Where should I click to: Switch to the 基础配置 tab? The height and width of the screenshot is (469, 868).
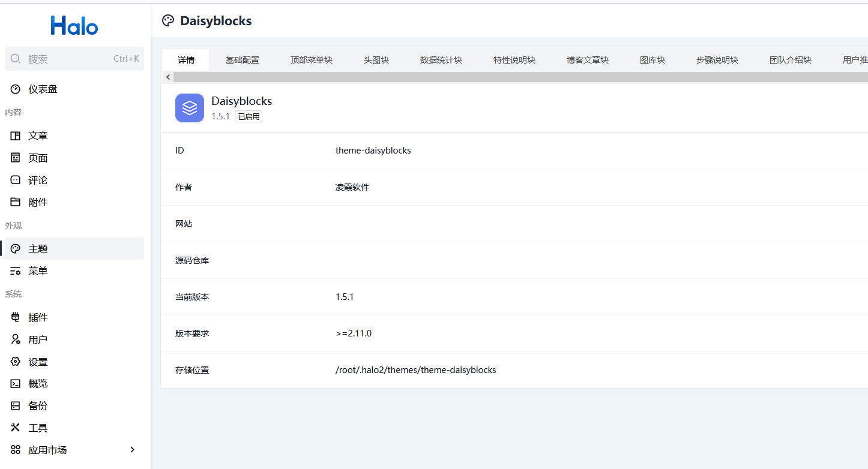point(243,60)
